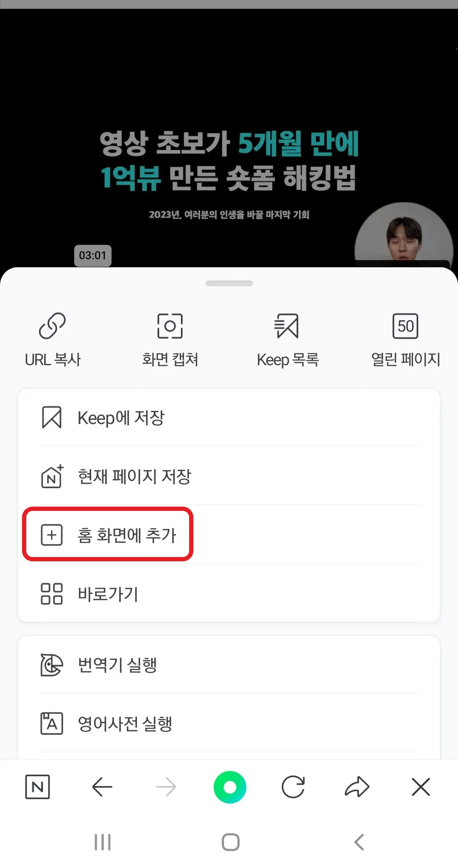Tap the share arrow icon
The height and width of the screenshot is (868, 458).
(x=357, y=787)
